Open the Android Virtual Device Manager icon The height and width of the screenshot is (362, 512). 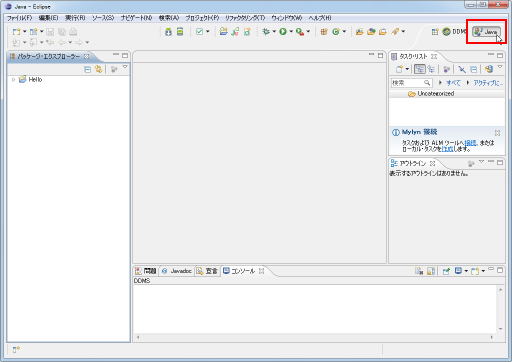click(x=180, y=32)
